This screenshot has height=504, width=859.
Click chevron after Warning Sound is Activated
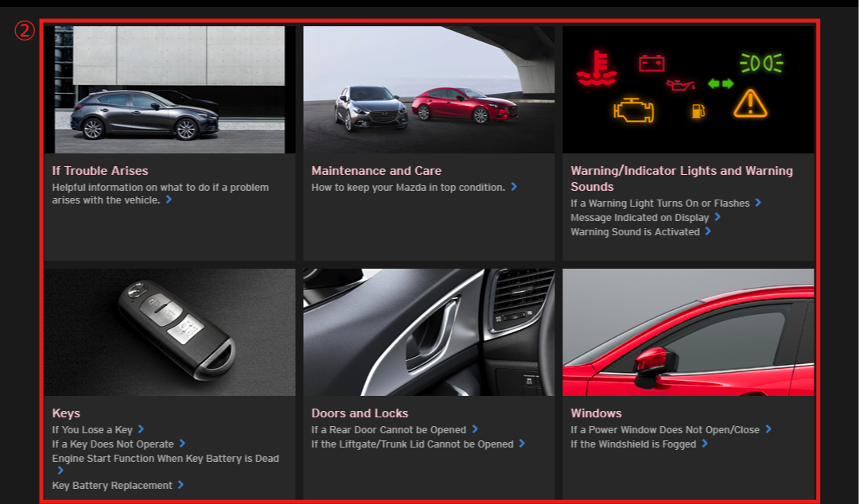[707, 231]
